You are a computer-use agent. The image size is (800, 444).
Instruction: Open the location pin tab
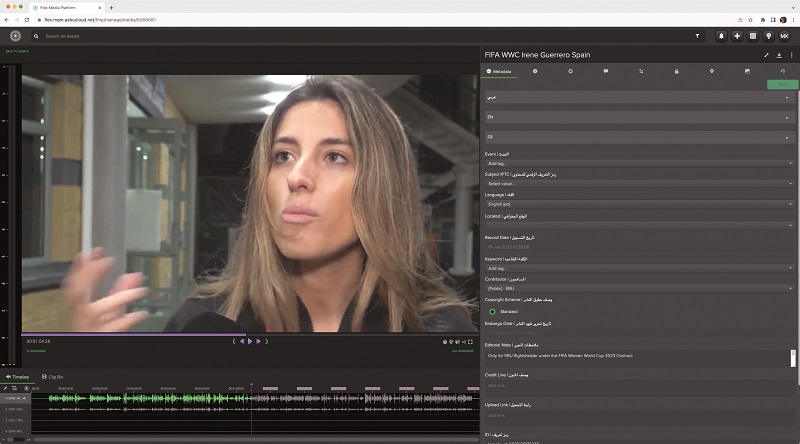[712, 71]
